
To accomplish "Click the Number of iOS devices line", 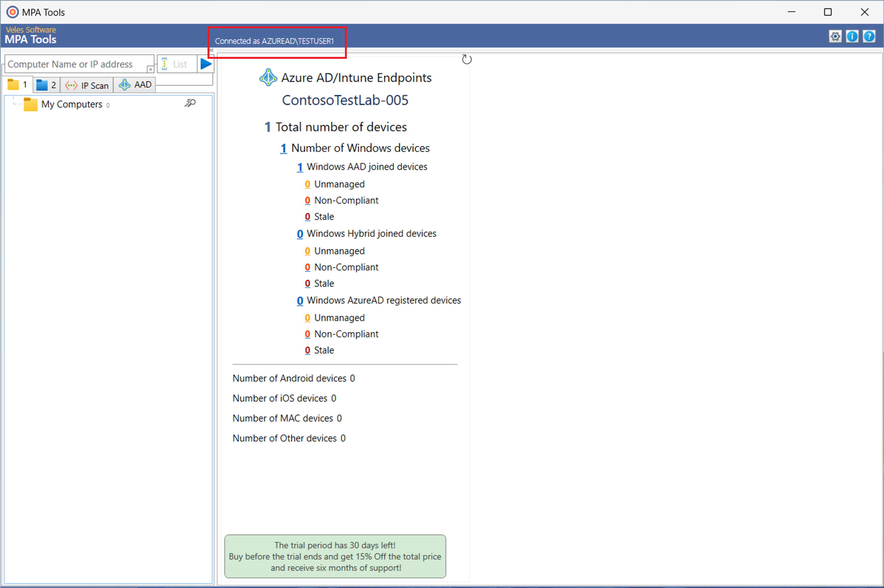I will pos(284,398).
